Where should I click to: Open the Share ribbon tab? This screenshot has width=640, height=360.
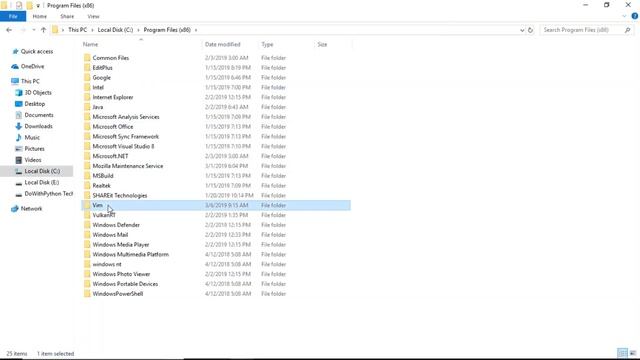(67, 16)
